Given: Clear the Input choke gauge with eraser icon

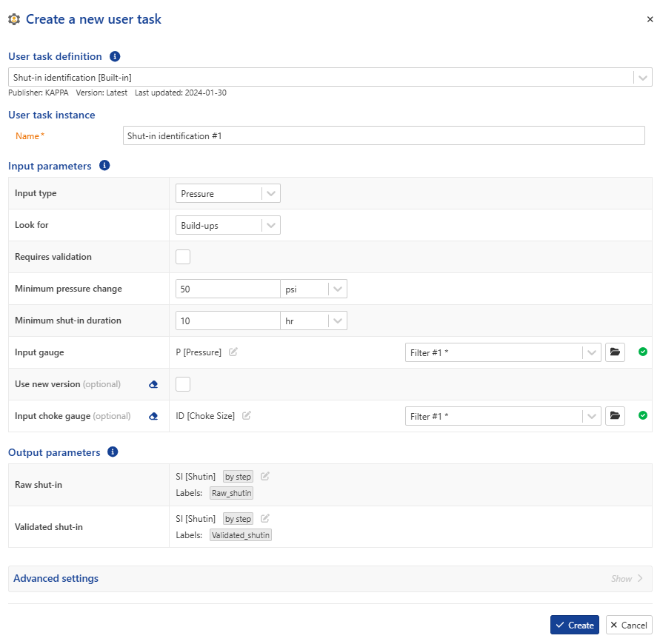Looking at the screenshot, I should (153, 416).
